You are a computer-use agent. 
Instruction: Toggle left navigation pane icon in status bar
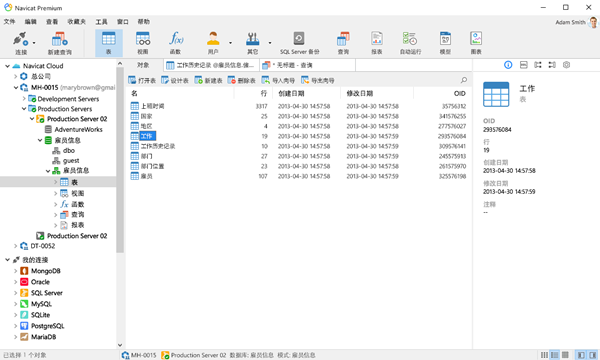(x=581, y=355)
